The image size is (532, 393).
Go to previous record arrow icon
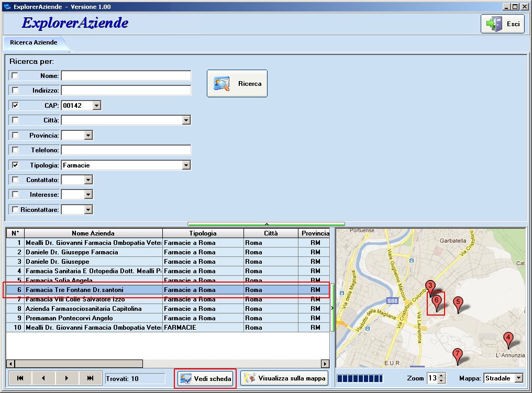(43, 378)
